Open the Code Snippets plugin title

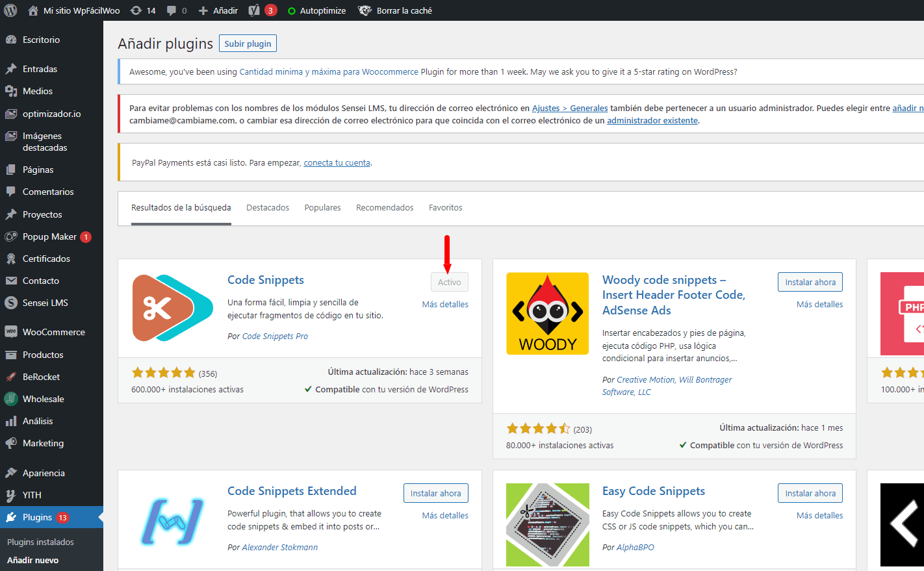click(x=266, y=280)
